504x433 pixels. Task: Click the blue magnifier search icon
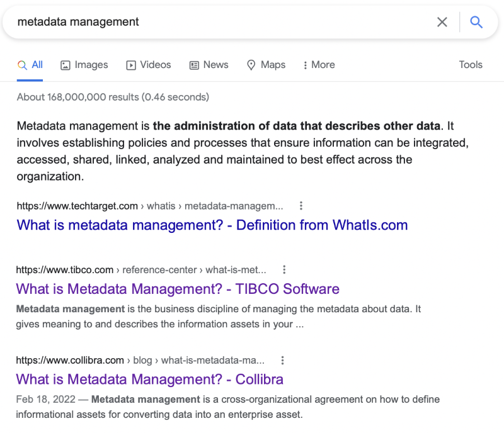pyautogui.click(x=476, y=22)
